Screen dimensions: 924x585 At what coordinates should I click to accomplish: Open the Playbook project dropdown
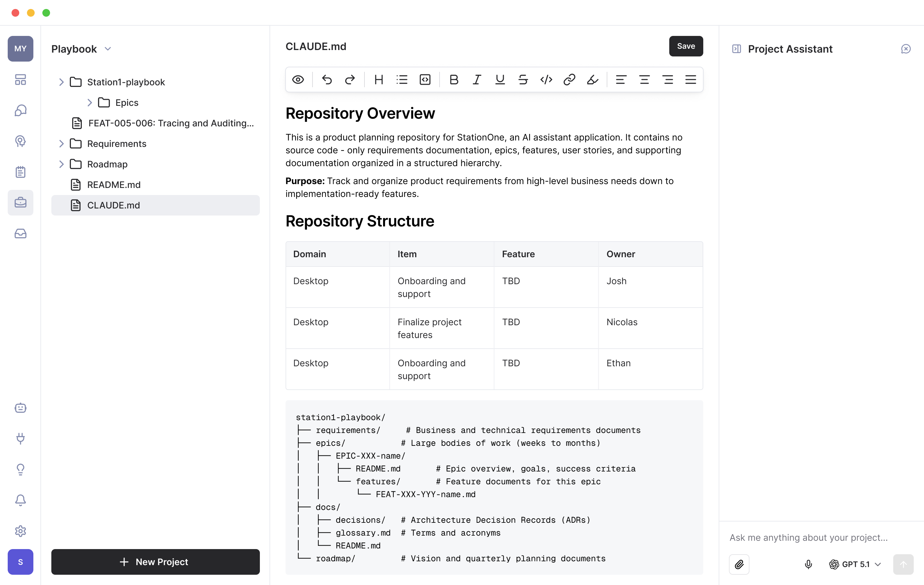[x=81, y=49]
